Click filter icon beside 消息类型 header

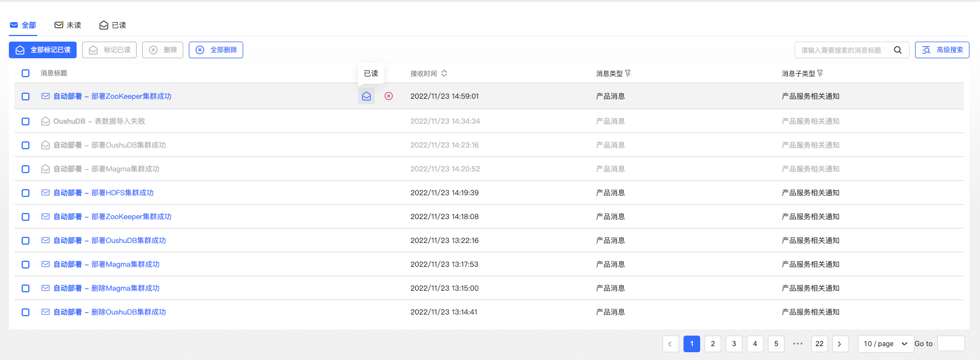pos(628,73)
